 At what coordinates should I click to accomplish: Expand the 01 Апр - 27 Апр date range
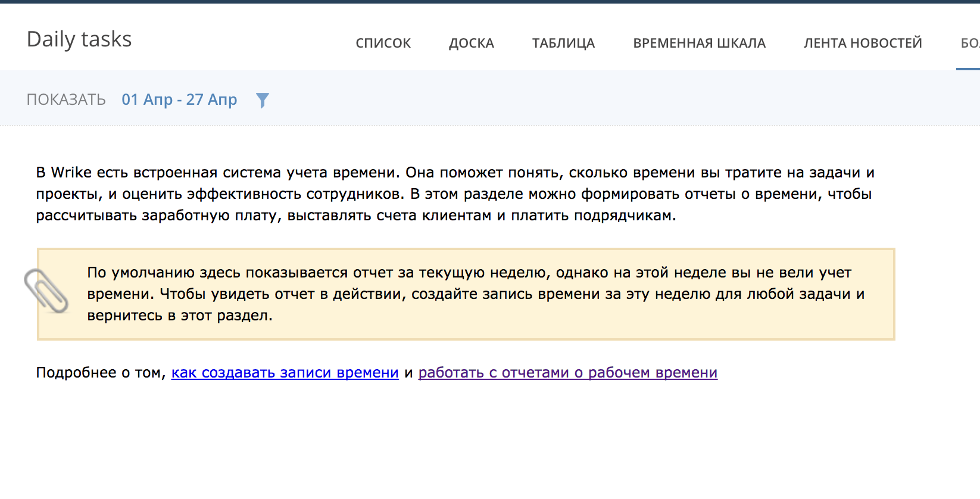pyautogui.click(x=179, y=99)
